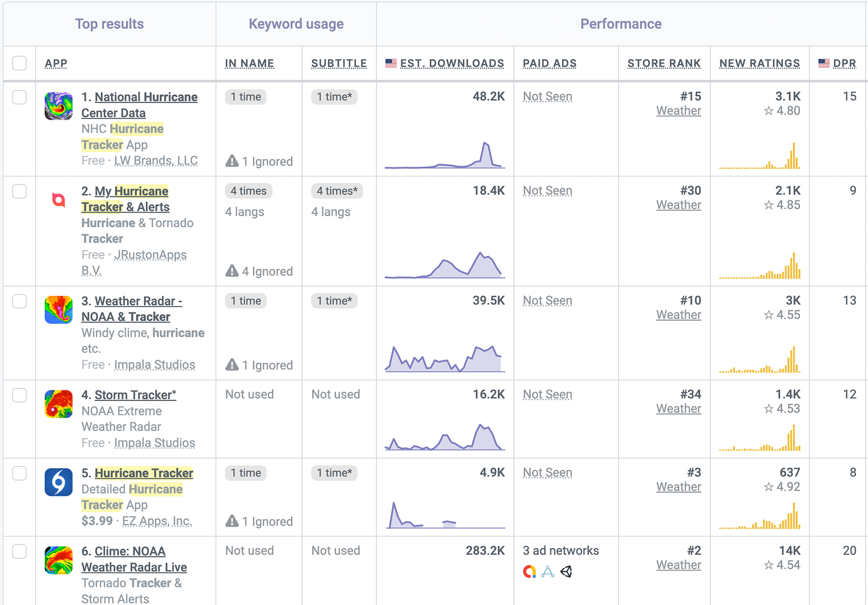Image resolution: width=868 pixels, height=605 pixels.
Task: Open developer JRustonApps B.V. link
Action: (x=134, y=262)
